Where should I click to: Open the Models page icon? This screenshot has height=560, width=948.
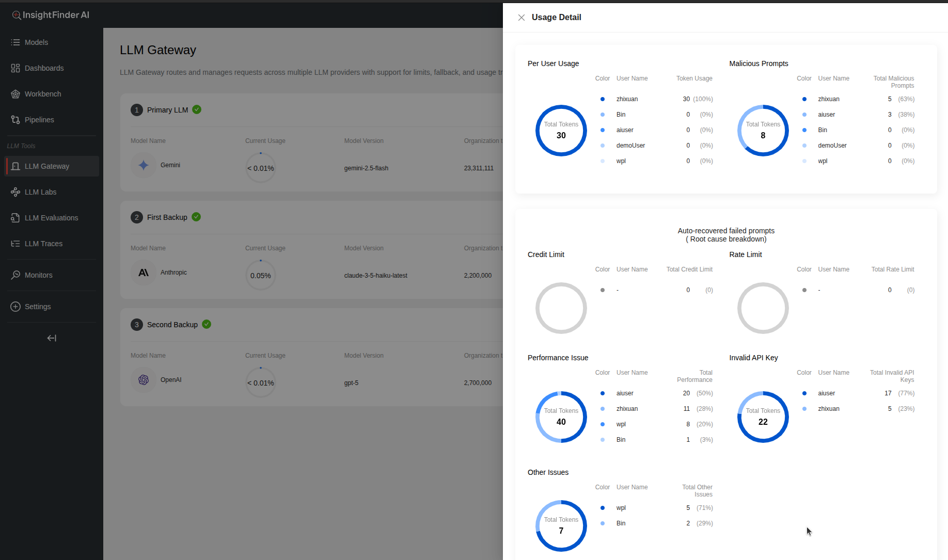(15, 42)
